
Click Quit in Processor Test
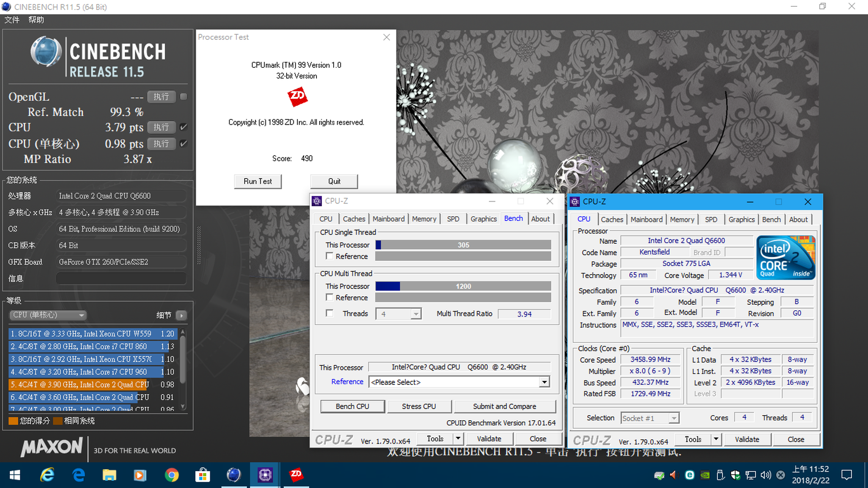click(334, 181)
